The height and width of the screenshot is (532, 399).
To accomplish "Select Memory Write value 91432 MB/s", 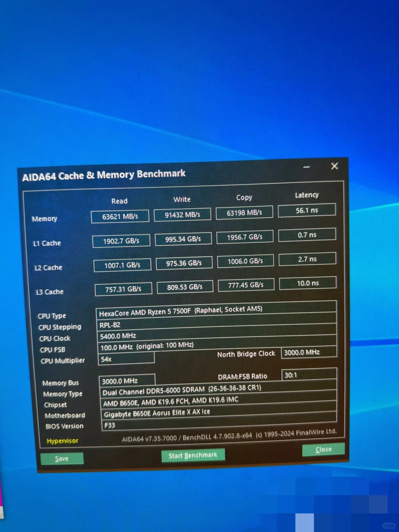I will click(x=183, y=215).
